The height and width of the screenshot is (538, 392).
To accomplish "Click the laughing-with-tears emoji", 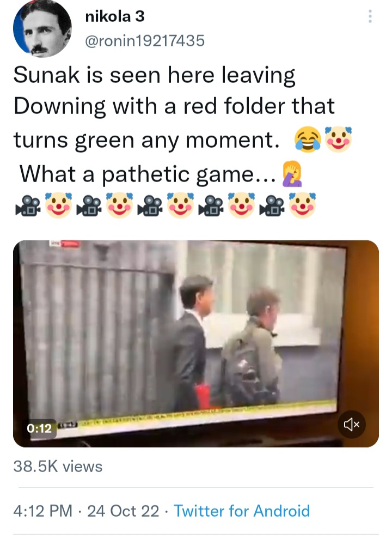I will [x=308, y=140].
